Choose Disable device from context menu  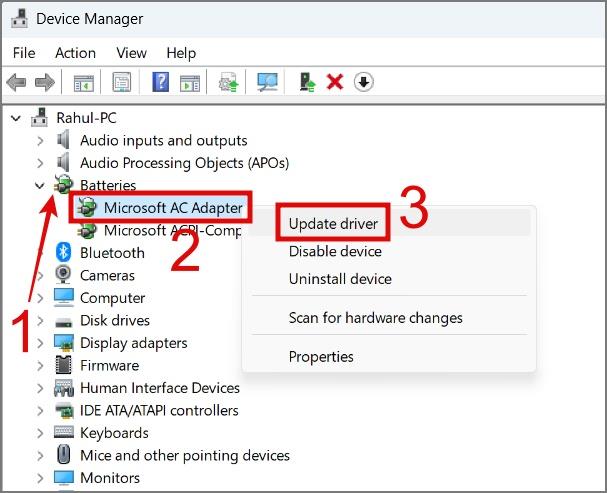pyautogui.click(x=390, y=252)
